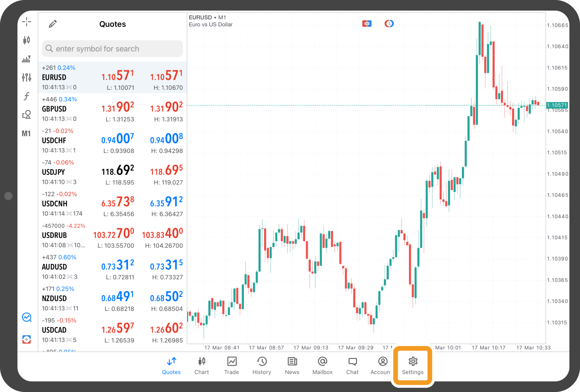The image size is (580, 392).
Task: Open the History tab
Action: pos(262,366)
